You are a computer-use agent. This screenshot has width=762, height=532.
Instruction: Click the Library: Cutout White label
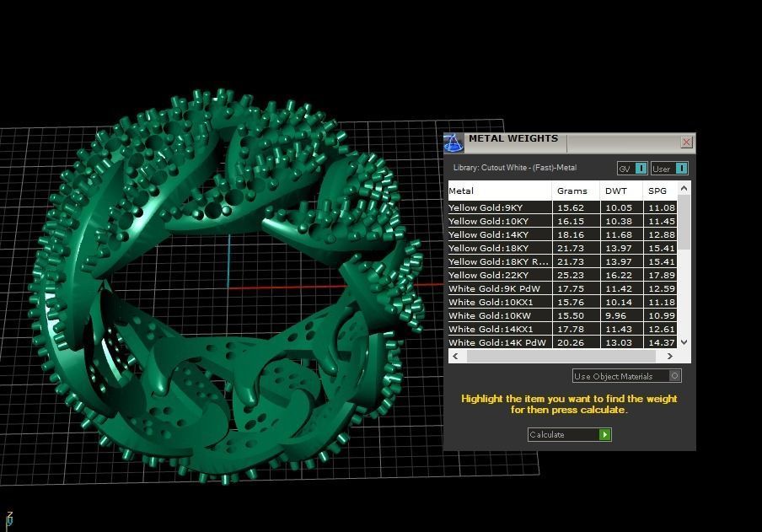(x=515, y=167)
